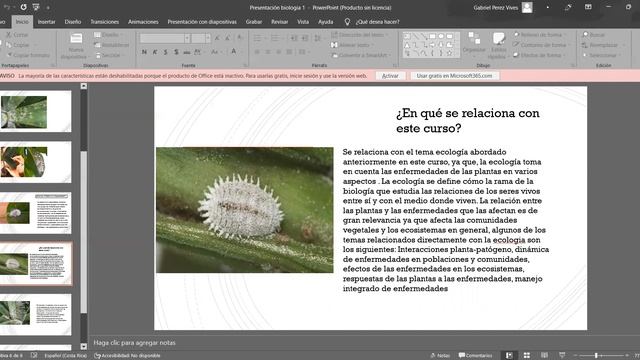Click the Buscar find button
This screenshot has height=360, width=640.
tap(594, 35)
